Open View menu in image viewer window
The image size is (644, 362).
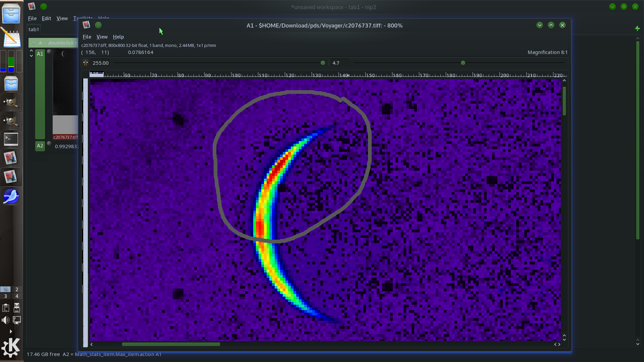102,37
